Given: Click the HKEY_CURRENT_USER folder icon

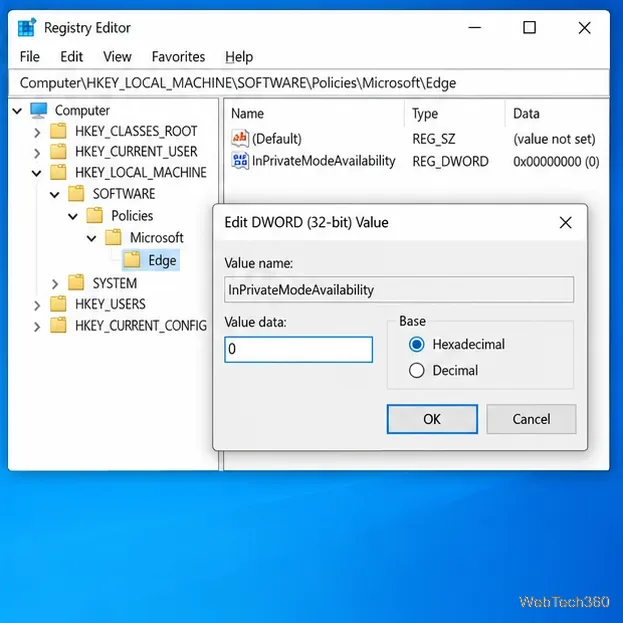Looking at the screenshot, I should click(58, 151).
